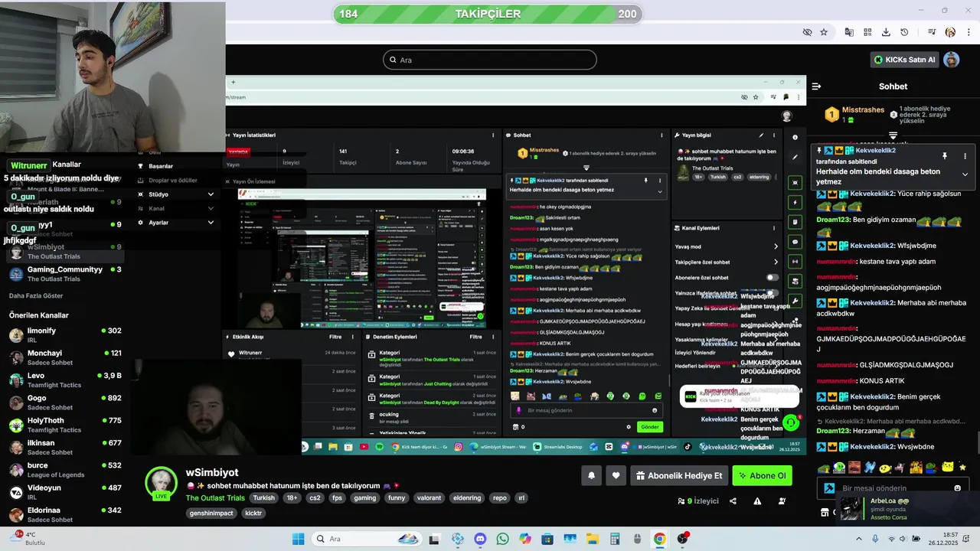980x551 pixels.
Task: Open the viewer list 9 İzleyici
Action: [698, 501]
